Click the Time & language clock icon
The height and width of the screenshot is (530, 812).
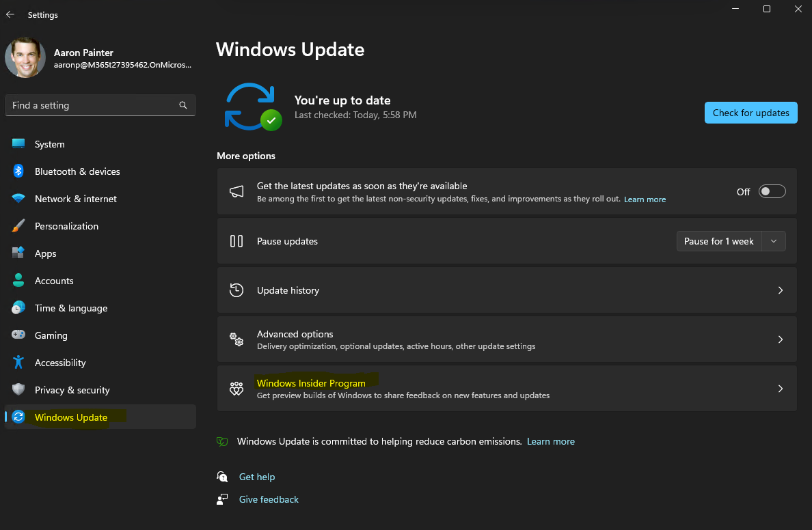(x=18, y=307)
